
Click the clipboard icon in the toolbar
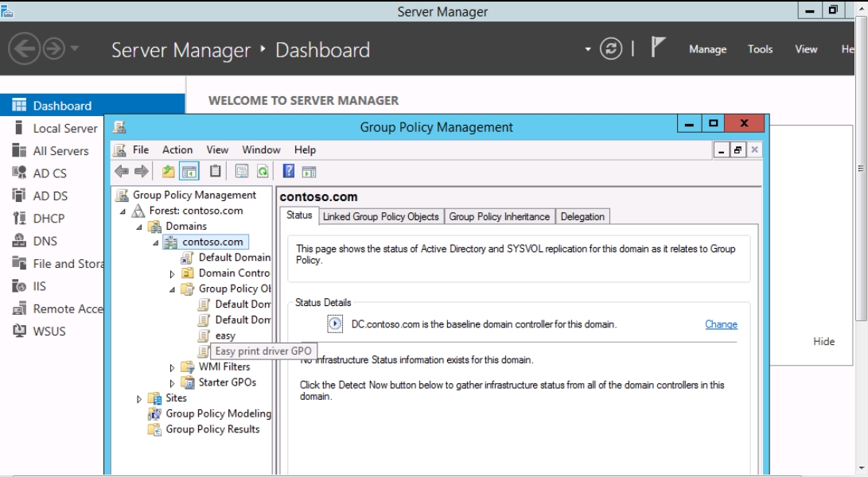216,172
